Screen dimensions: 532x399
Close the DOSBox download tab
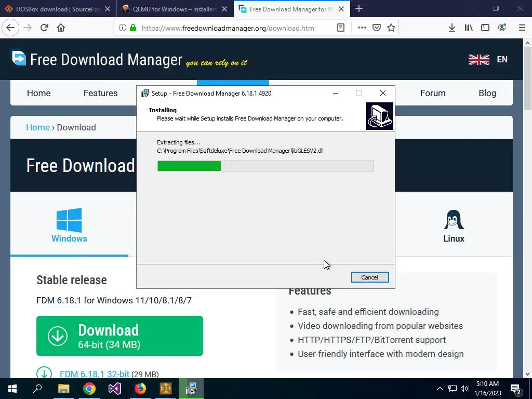(x=108, y=9)
